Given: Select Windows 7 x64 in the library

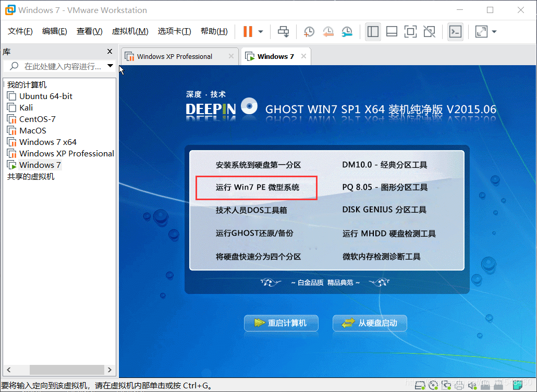Looking at the screenshot, I should [x=48, y=142].
